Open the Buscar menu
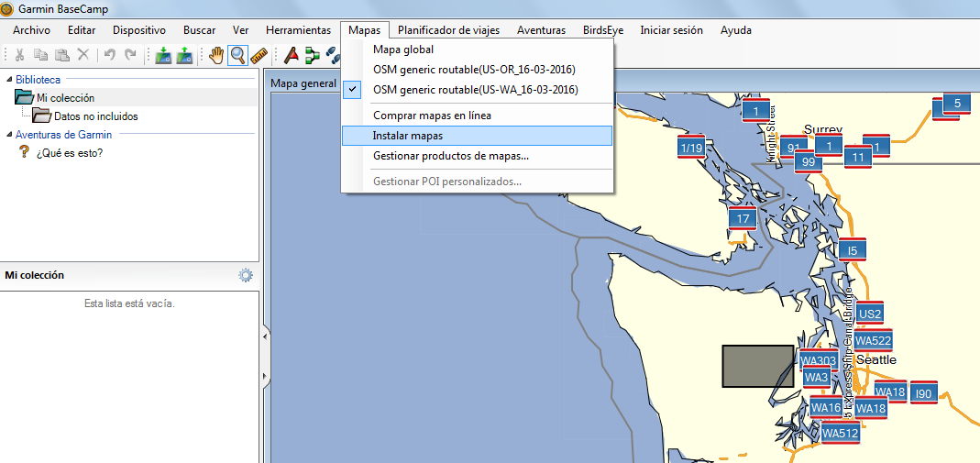The height and width of the screenshot is (463, 980). coord(199,30)
